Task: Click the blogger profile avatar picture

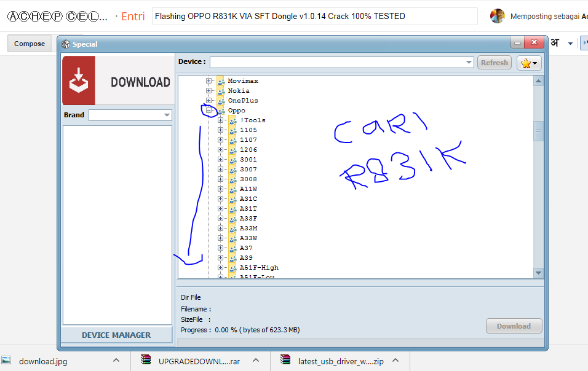Action: tap(498, 16)
